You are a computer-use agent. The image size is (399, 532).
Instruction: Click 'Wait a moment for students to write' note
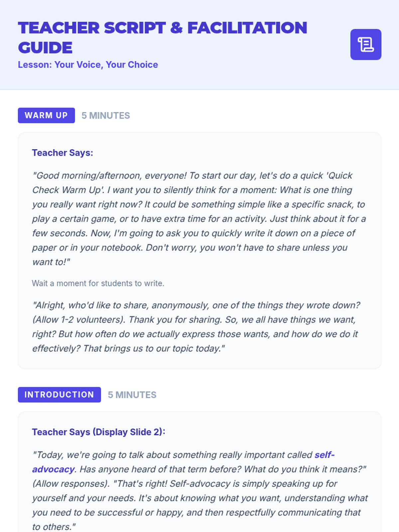click(98, 283)
